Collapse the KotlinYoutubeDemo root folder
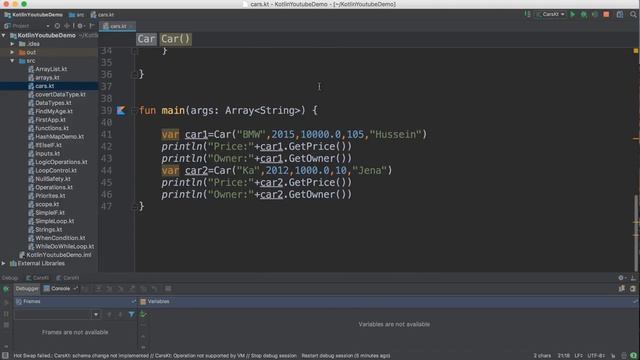Screen dimensions: 640x360 point(4,36)
